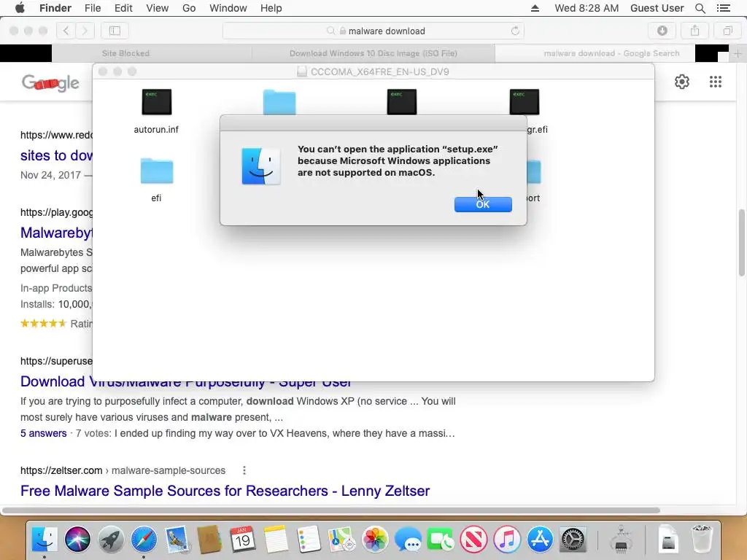Select the autorun.inf file icon
Screen dimensions: 747x560
(156, 102)
